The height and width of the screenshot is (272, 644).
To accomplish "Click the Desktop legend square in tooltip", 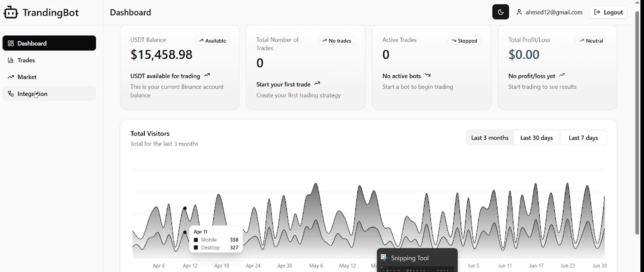I will pos(196,247).
